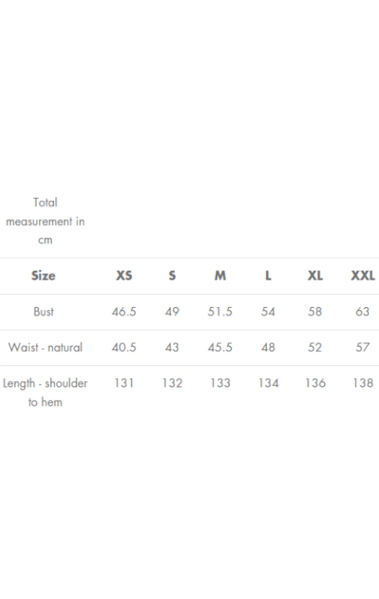Select the XL size column header
The height and width of the screenshot is (599, 379).
point(315,275)
